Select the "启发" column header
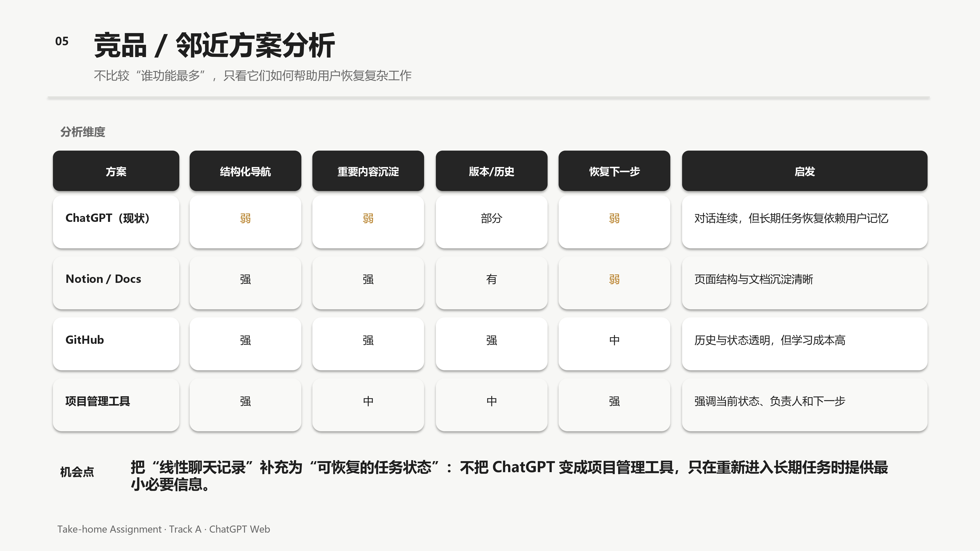The image size is (980, 551). coord(805,171)
